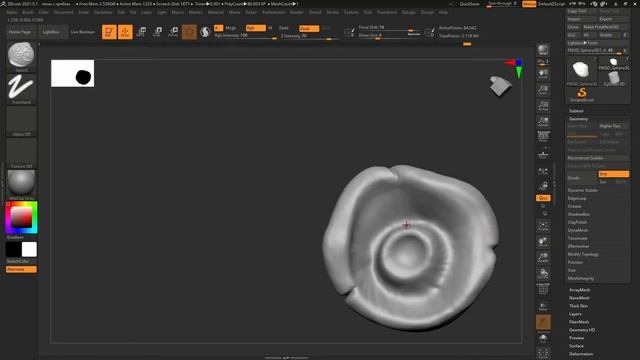Click Make PolyMesh3D button

(x=605, y=27)
